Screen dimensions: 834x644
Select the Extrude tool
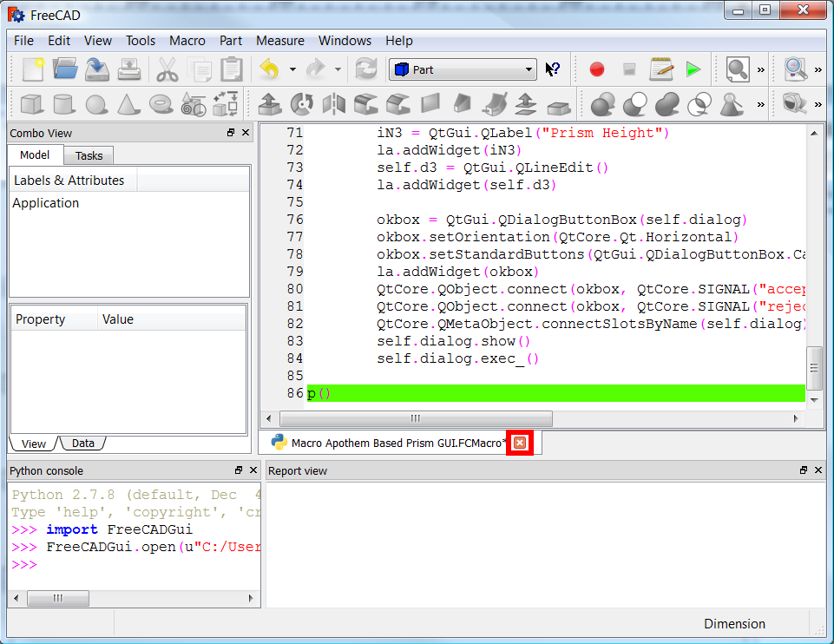pyautogui.click(x=270, y=104)
